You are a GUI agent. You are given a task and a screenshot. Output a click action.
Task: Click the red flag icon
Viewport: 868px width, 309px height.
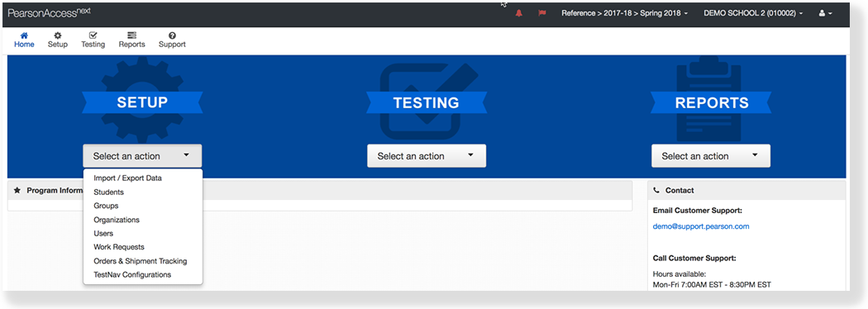(542, 13)
